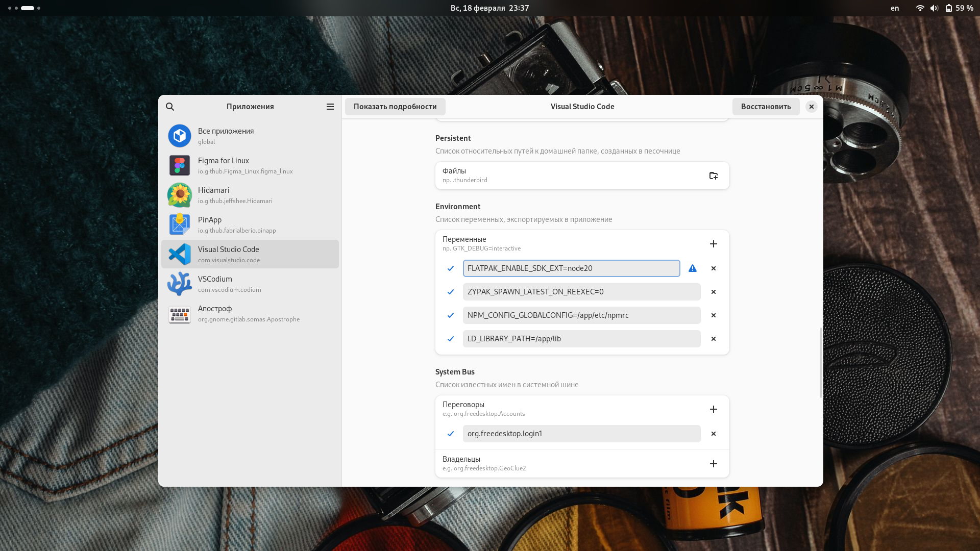
Task: Add a Владельцы system bus name
Action: (x=714, y=464)
